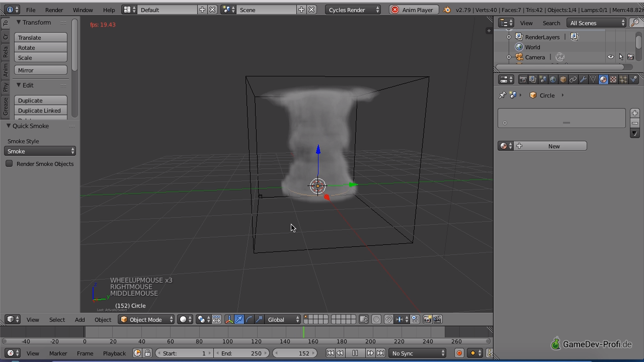Open the Modifiers properties tab (wrench icon)
Viewport: 644px width, 362px height.
583,79
